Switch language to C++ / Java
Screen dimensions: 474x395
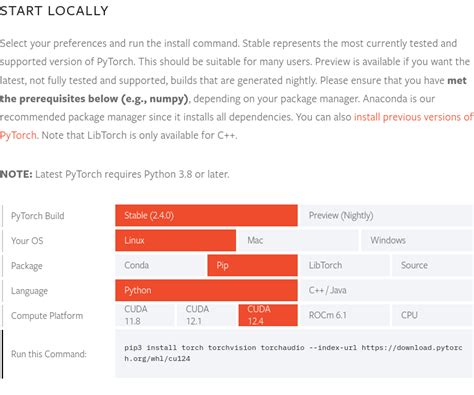point(386,290)
